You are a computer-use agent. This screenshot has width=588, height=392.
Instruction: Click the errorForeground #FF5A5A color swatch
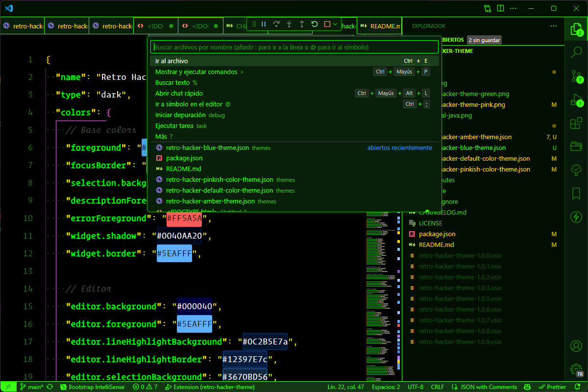click(x=184, y=218)
